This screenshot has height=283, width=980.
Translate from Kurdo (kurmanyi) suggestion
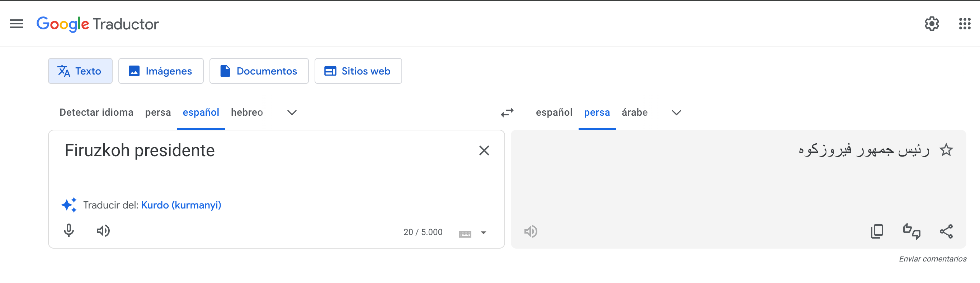181,205
